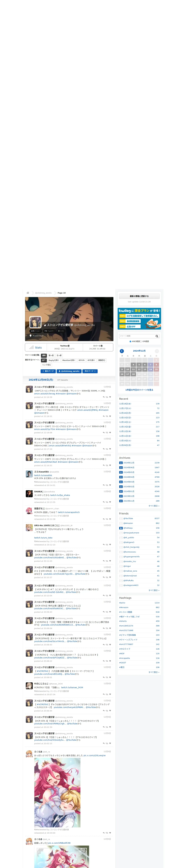
Task: Click 最新の情報に更新する button
Action: [139, 296]
